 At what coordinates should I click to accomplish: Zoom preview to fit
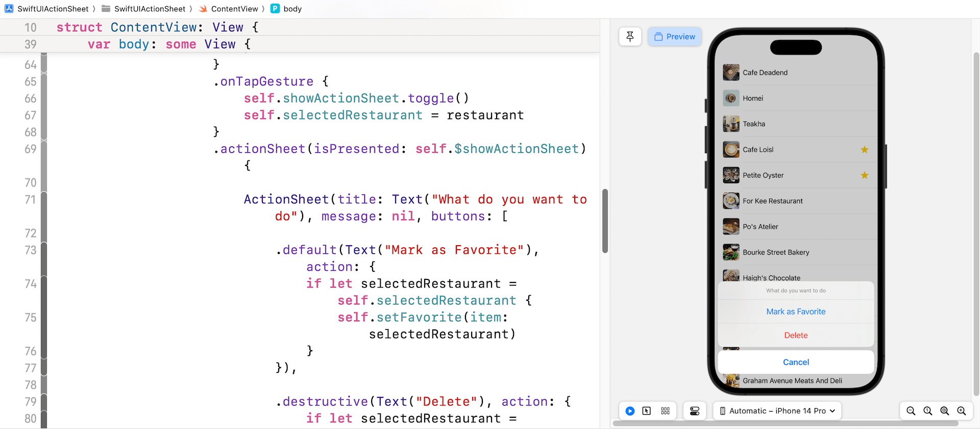(x=945, y=411)
